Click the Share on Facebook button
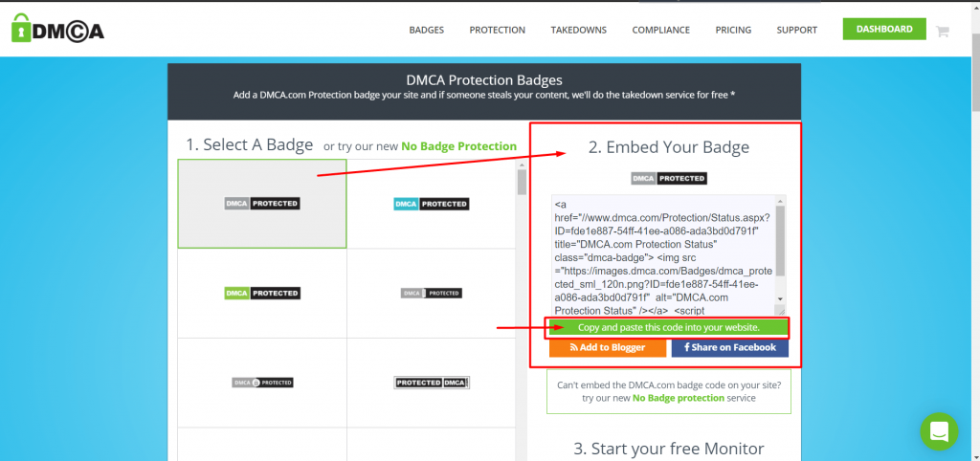Image resolution: width=980 pixels, height=461 pixels. click(x=730, y=348)
